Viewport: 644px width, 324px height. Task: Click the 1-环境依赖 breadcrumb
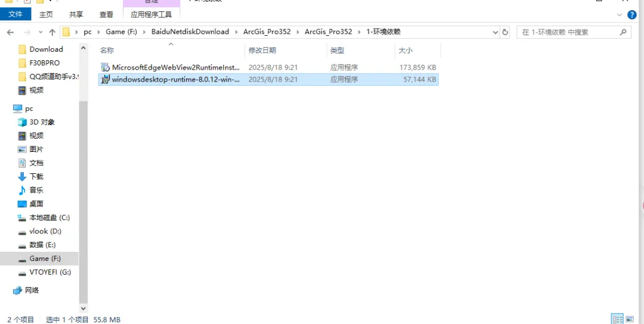(383, 32)
